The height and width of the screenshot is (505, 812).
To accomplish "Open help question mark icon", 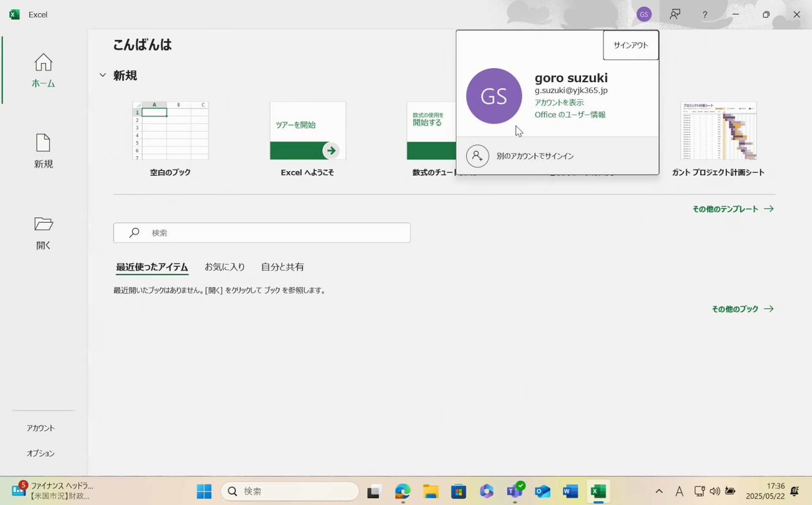I will tap(705, 14).
